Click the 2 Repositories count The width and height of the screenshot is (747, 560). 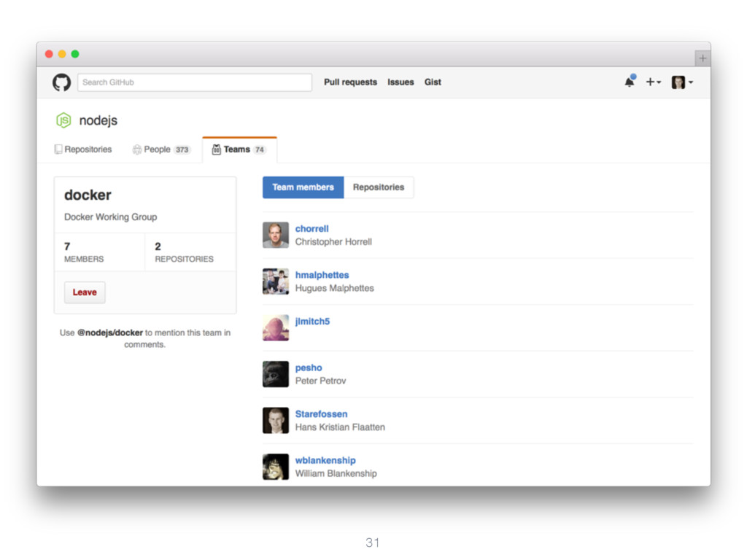[x=184, y=252]
